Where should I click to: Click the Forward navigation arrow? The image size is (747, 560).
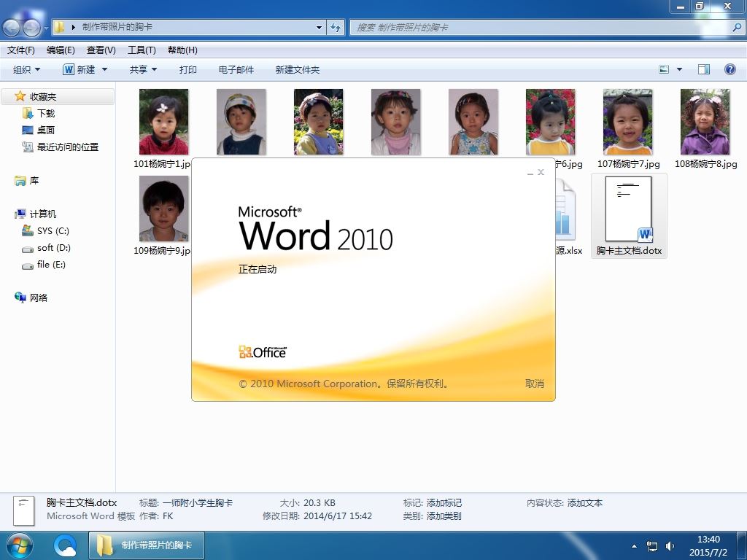[31, 28]
